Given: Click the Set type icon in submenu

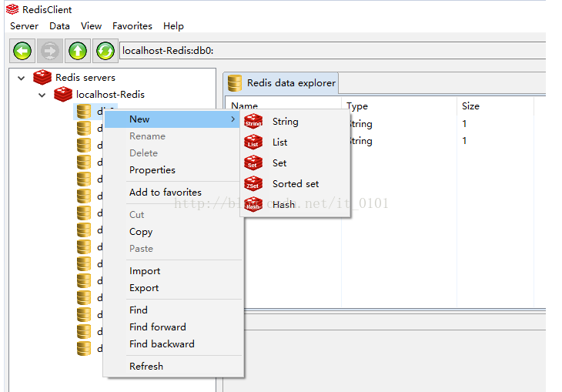Looking at the screenshot, I should 253,162.
